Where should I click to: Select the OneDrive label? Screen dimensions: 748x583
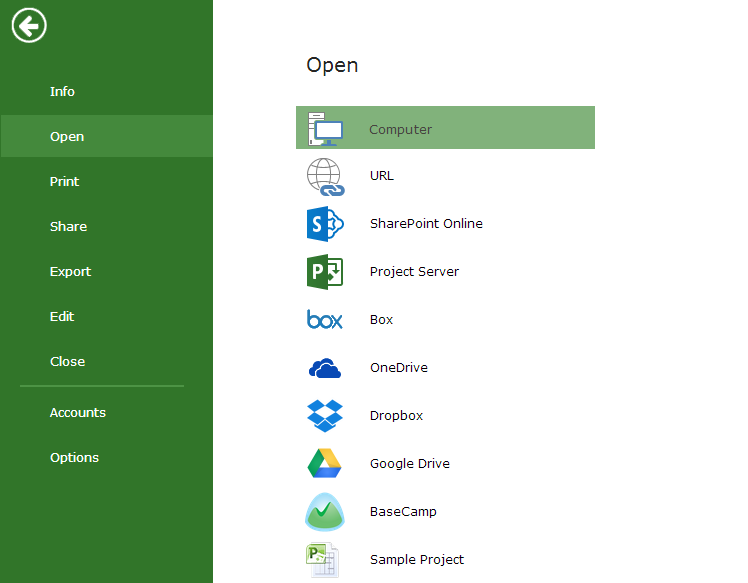pyautogui.click(x=399, y=367)
